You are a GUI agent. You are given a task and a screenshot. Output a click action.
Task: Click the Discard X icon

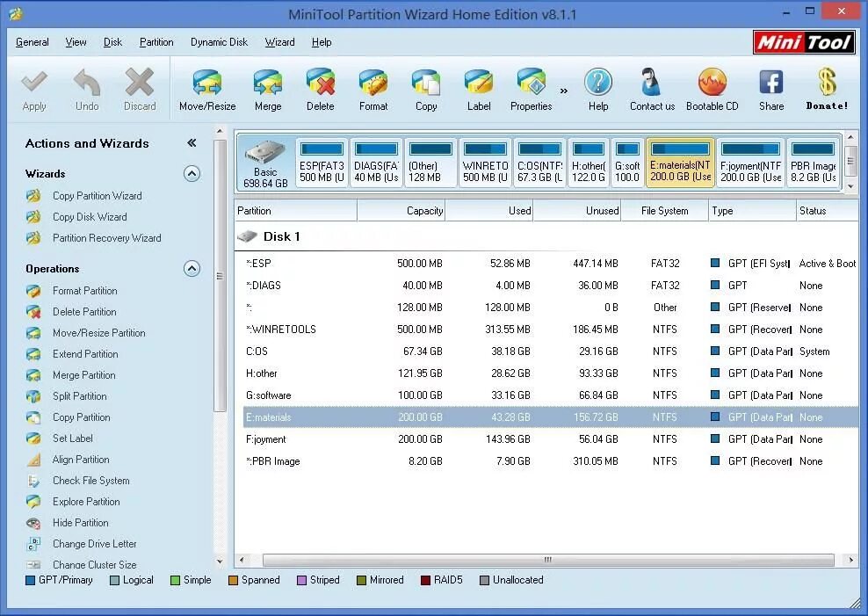pyautogui.click(x=140, y=83)
